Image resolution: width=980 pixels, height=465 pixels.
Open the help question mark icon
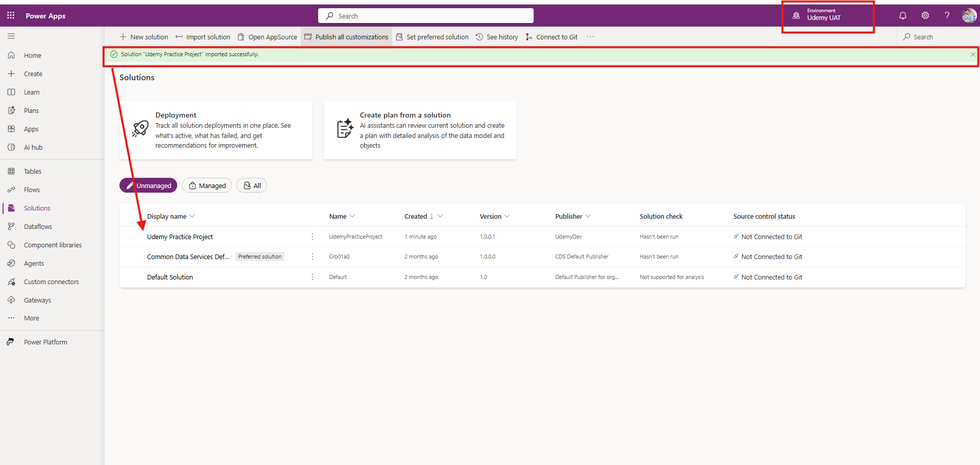pyautogui.click(x=947, y=16)
